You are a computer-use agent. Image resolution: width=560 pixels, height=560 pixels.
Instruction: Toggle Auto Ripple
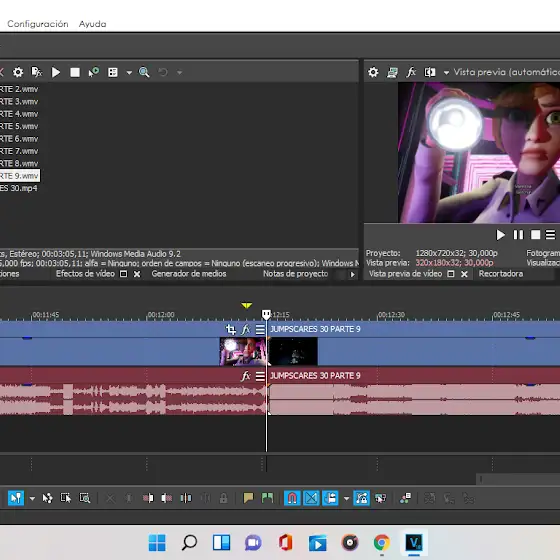(330, 498)
